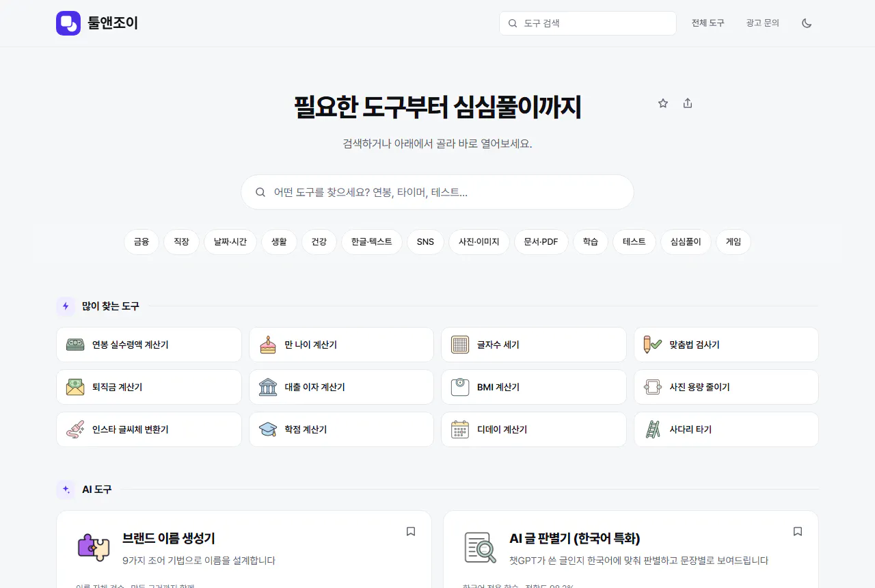Select the 직장 category chip
875x588 pixels.
click(x=181, y=242)
